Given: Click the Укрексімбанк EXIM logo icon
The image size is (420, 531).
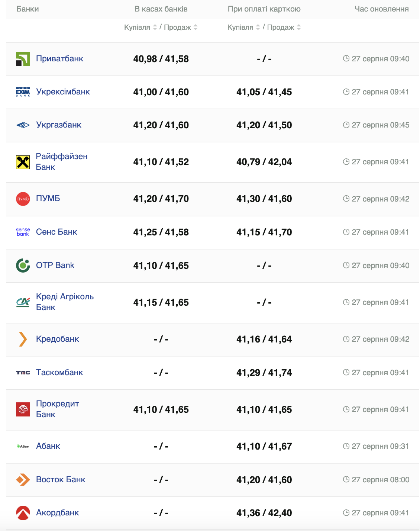Looking at the screenshot, I should pos(23,92).
